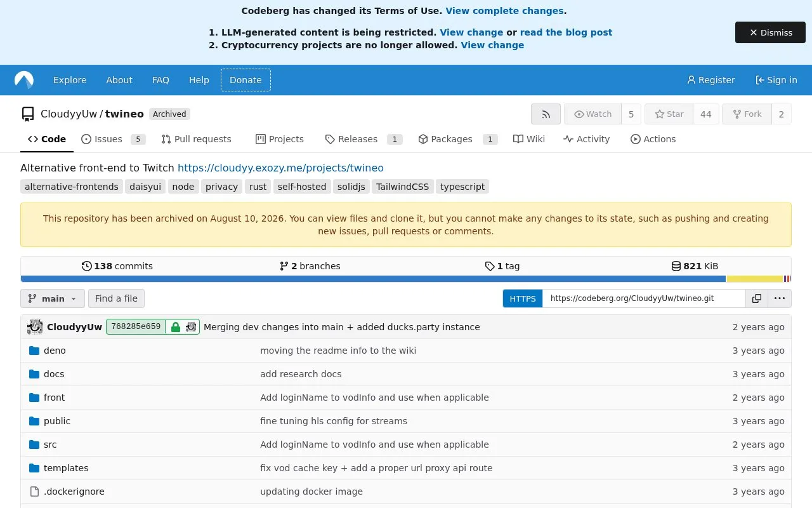
Task: Open the 1 tag link
Action: [x=502, y=266]
